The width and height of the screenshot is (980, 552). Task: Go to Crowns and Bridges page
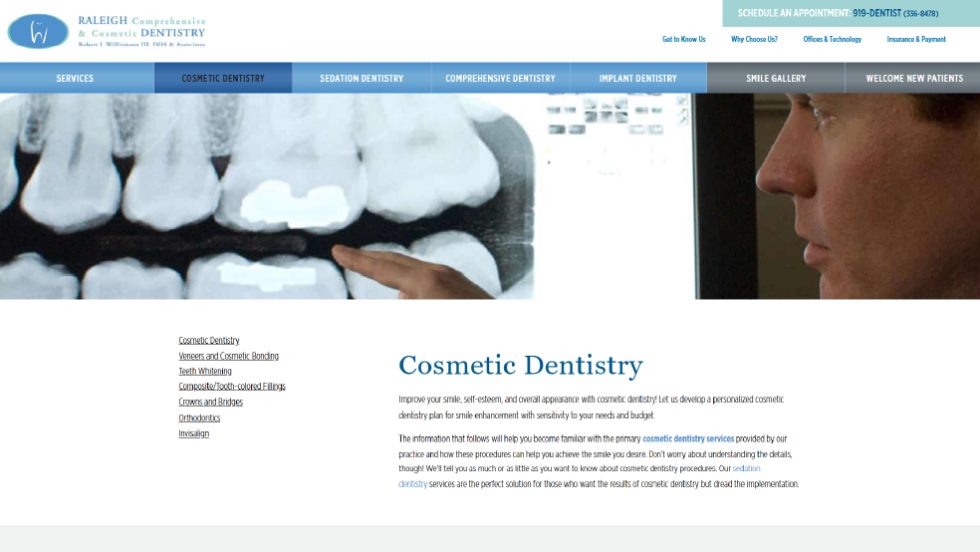210,403
